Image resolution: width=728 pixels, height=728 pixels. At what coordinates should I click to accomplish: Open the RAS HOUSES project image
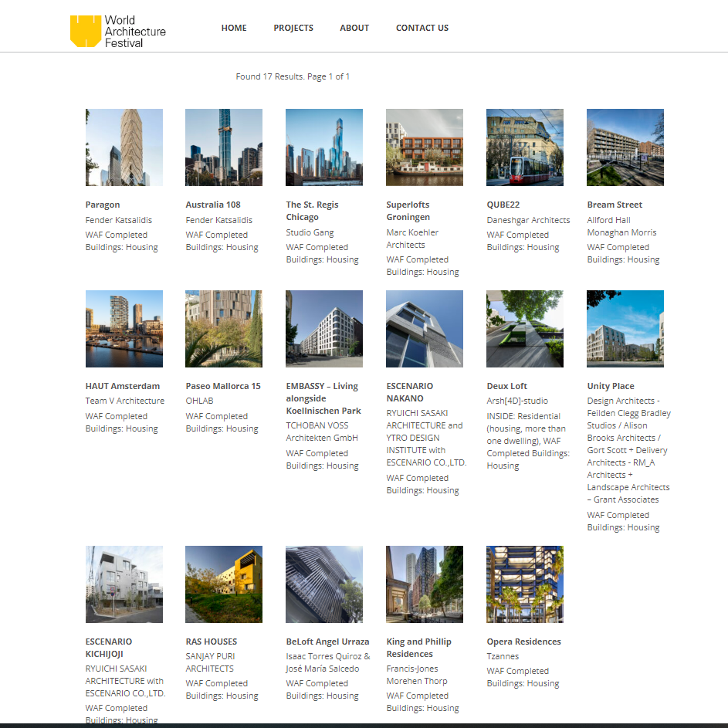tap(224, 584)
